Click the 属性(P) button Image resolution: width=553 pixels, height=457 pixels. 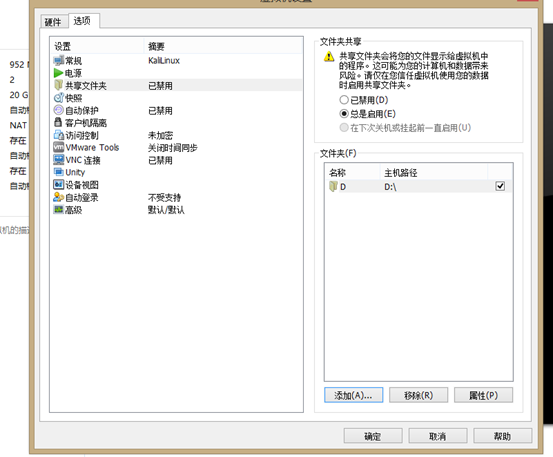coord(483,395)
